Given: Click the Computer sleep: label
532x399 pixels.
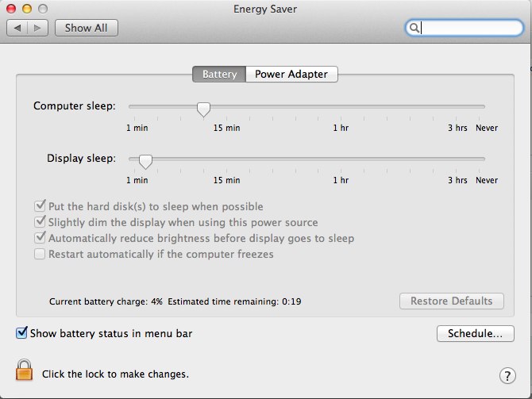Looking at the screenshot, I should tap(75, 106).
